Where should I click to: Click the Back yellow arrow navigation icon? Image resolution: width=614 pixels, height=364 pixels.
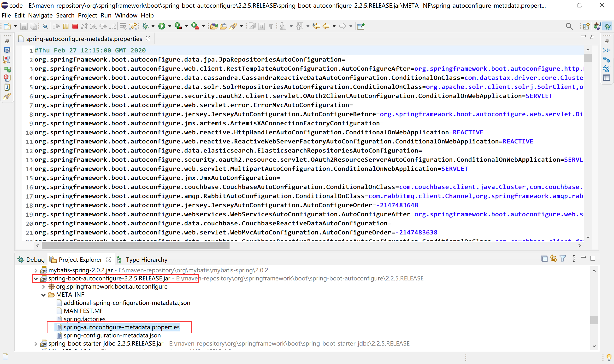pos(326,26)
